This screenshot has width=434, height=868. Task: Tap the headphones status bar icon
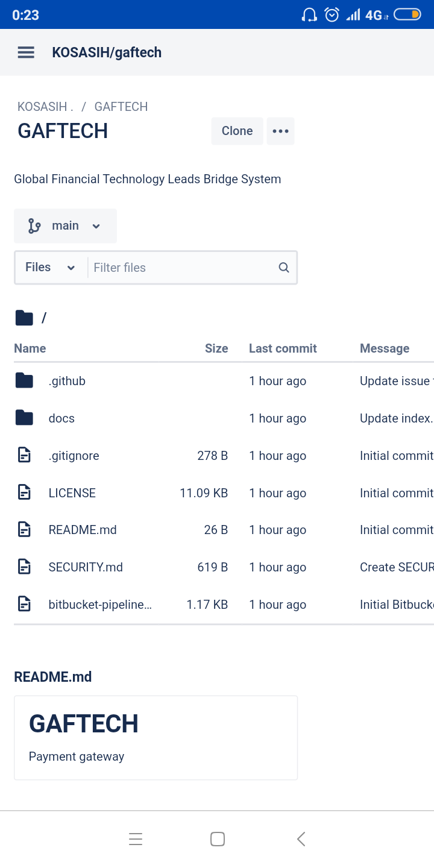309,14
